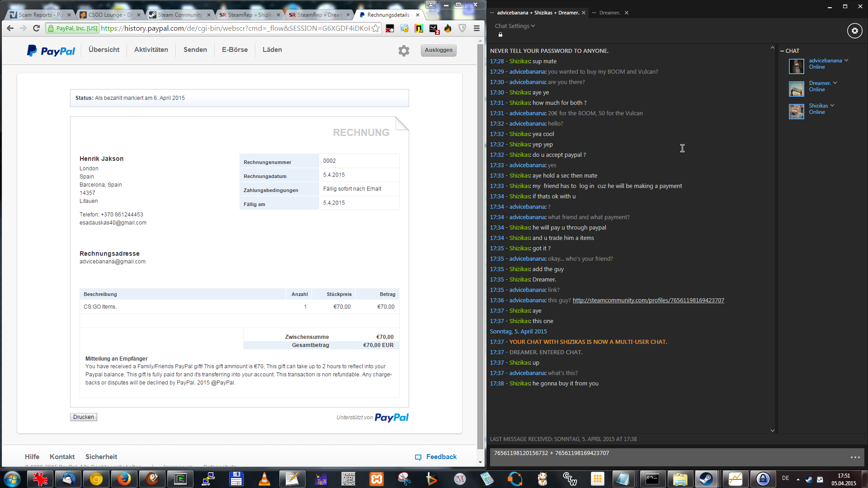
Task: Open Chrome hamburger menu
Action: 476,28
